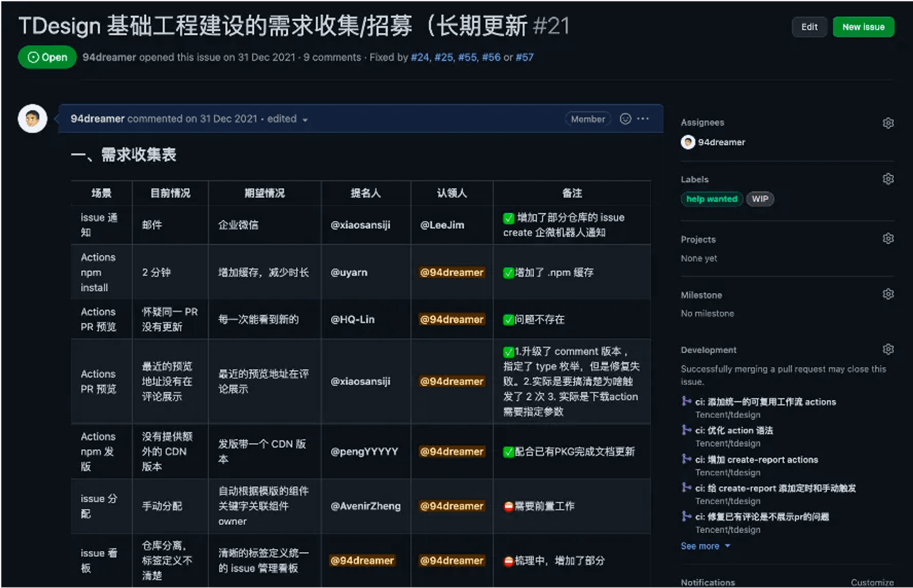
Task: Open PR ci: 修复已有评论是不展示pr的问题
Action: coord(762,517)
